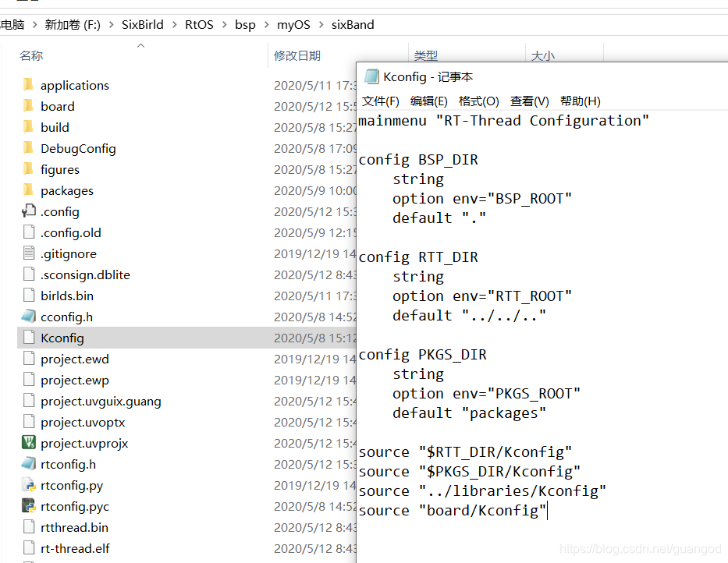Expand the chevron after myOS in the path

[321, 25]
